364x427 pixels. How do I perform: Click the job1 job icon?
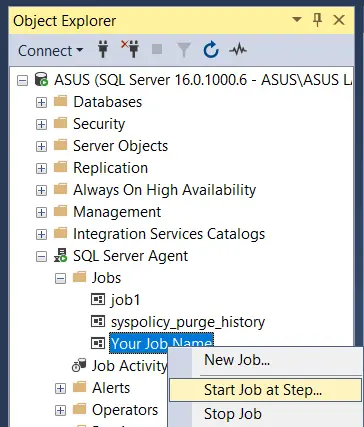coord(98,299)
